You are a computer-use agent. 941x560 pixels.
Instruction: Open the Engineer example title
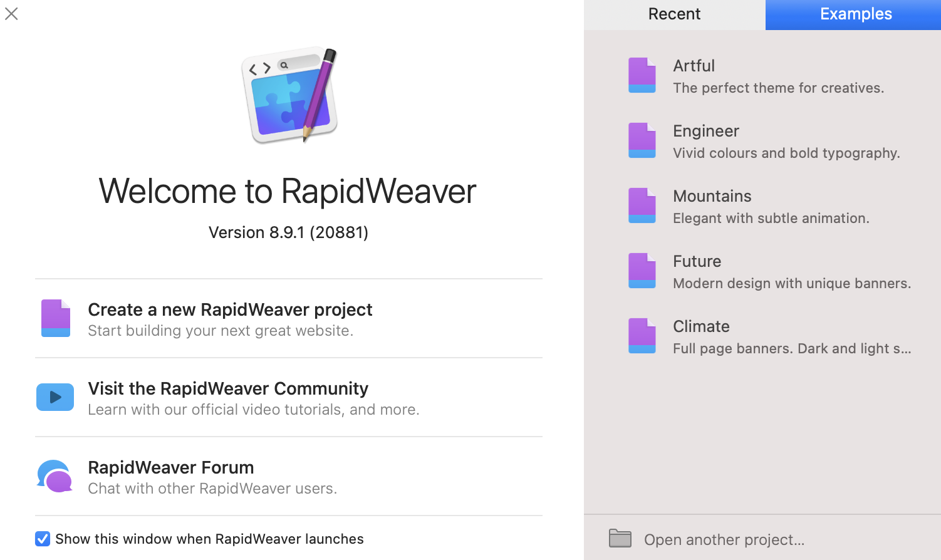tap(706, 131)
